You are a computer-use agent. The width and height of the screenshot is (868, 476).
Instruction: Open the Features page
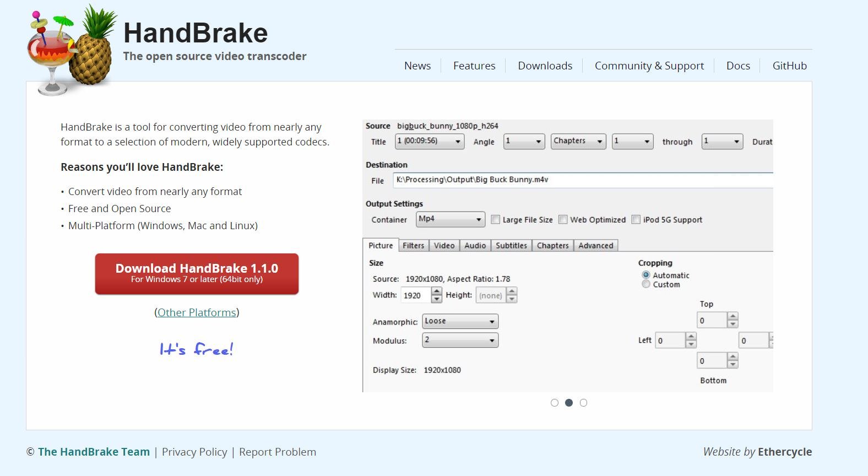pos(474,66)
